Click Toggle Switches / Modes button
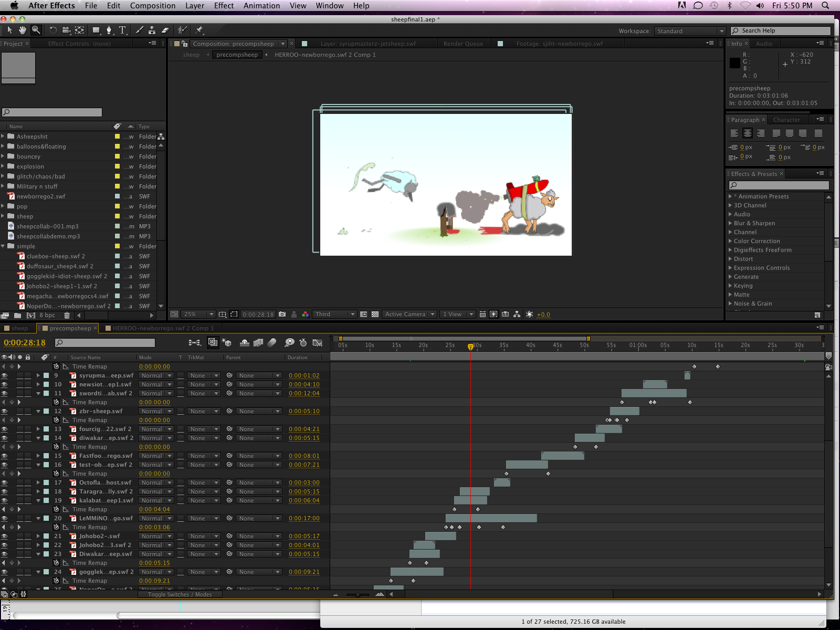Image resolution: width=840 pixels, height=630 pixels. coord(180,595)
